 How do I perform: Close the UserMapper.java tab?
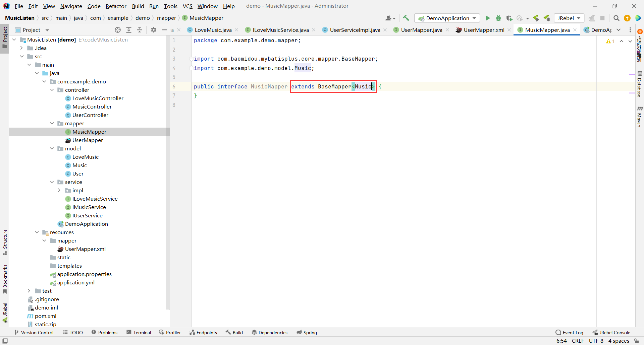(447, 30)
